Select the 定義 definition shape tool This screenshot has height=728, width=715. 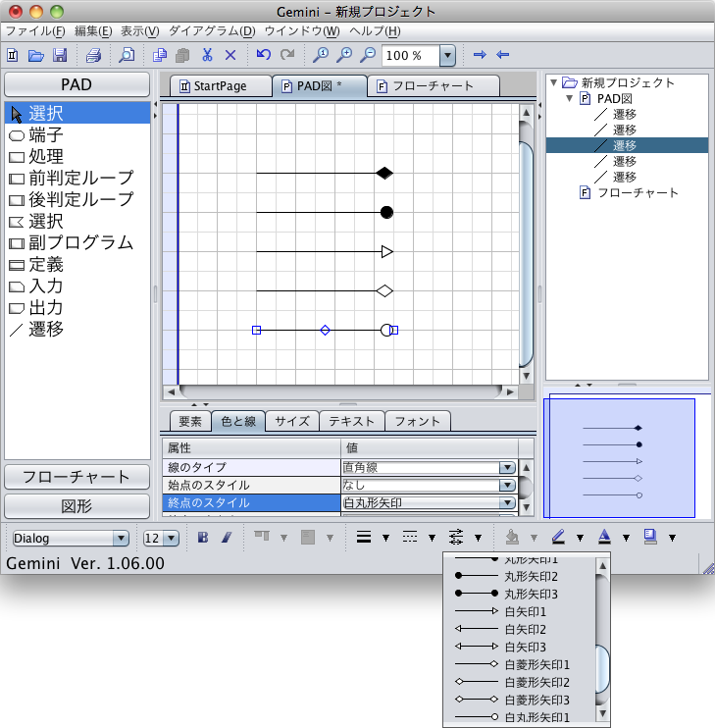77,265
